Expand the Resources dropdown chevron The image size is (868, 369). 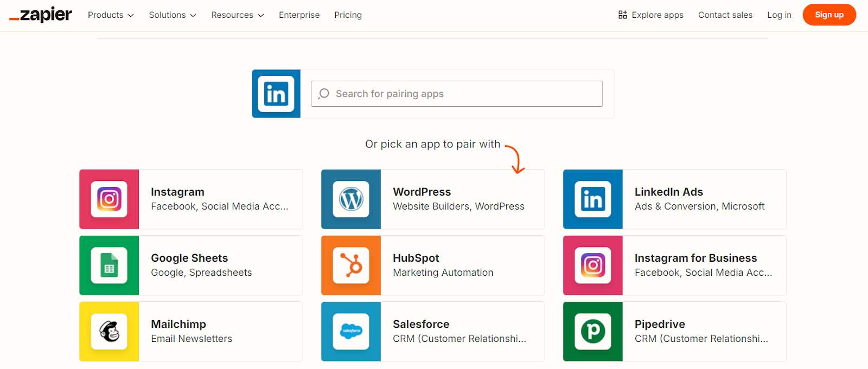(260, 15)
